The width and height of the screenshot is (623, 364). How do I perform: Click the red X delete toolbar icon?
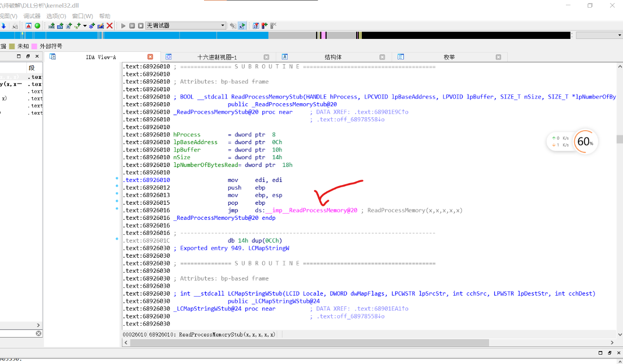[110, 25]
